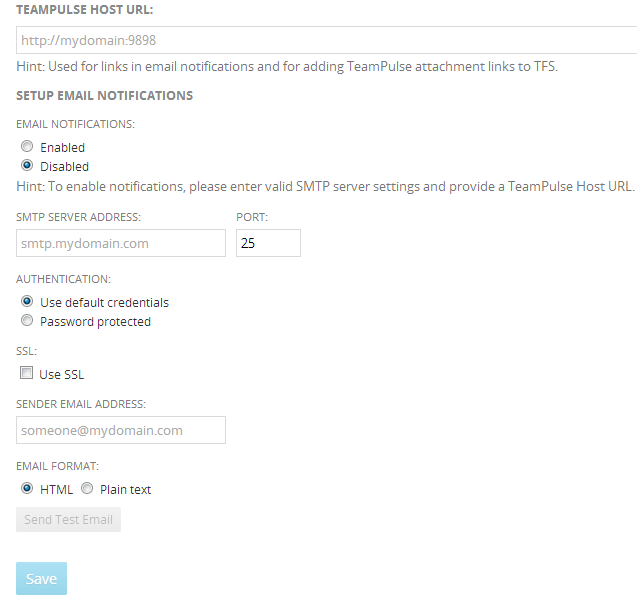Choose Password protected authentication
Image resolution: width=637 pixels, height=607 pixels.
coord(27,320)
